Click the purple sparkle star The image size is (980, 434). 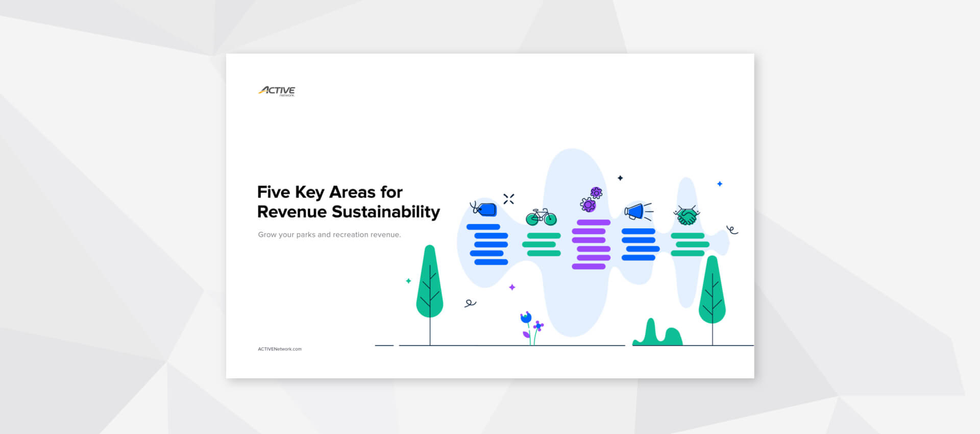click(x=512, y=287)
